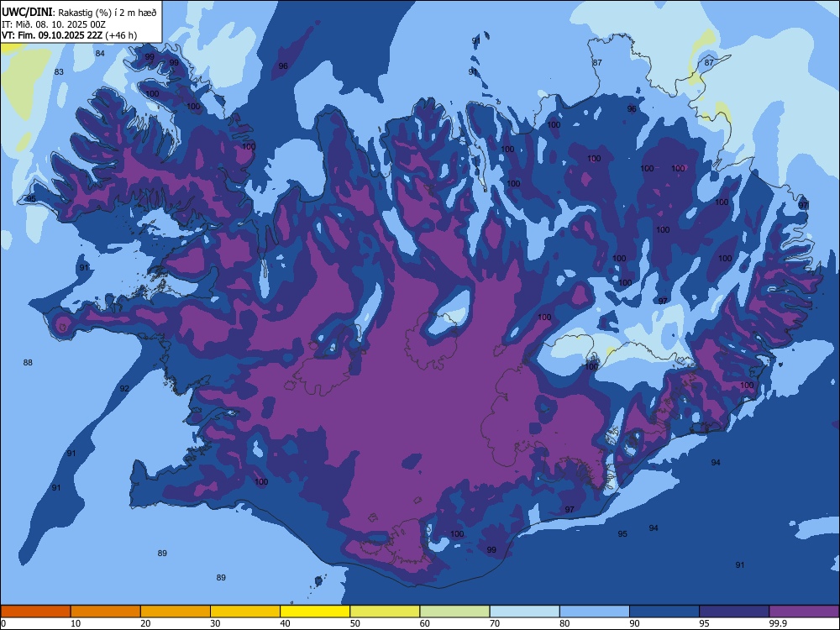Click the dark orange 0–10 legend swatch

point(35,612)
